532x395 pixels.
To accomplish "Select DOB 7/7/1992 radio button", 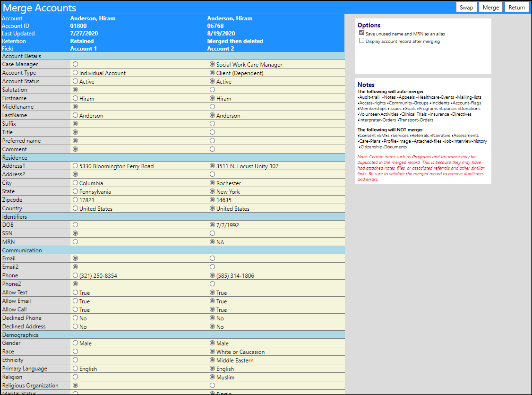I will [213, 224].
